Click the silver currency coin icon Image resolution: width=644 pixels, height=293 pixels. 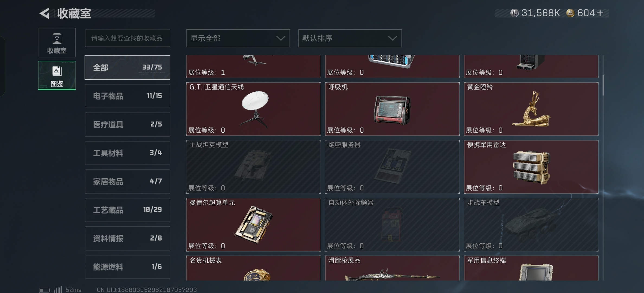click(514, 13)
